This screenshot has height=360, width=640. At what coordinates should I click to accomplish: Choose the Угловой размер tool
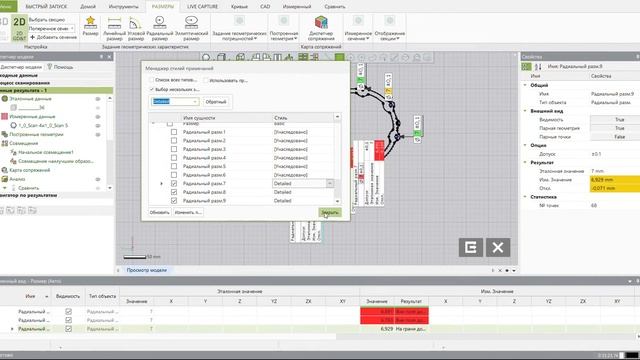(x=136, y=28)
